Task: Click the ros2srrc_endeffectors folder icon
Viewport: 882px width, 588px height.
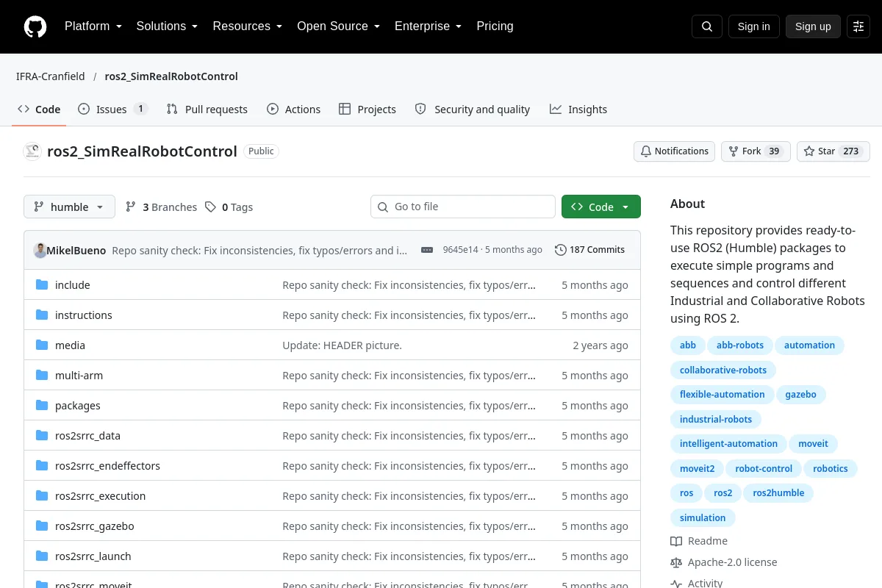Action: pyautogui.click(x=42, y=465)
